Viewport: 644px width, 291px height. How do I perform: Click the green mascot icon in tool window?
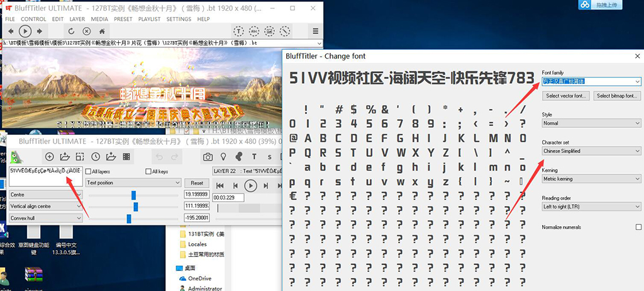pyautogui.click(x=16, y=156)
